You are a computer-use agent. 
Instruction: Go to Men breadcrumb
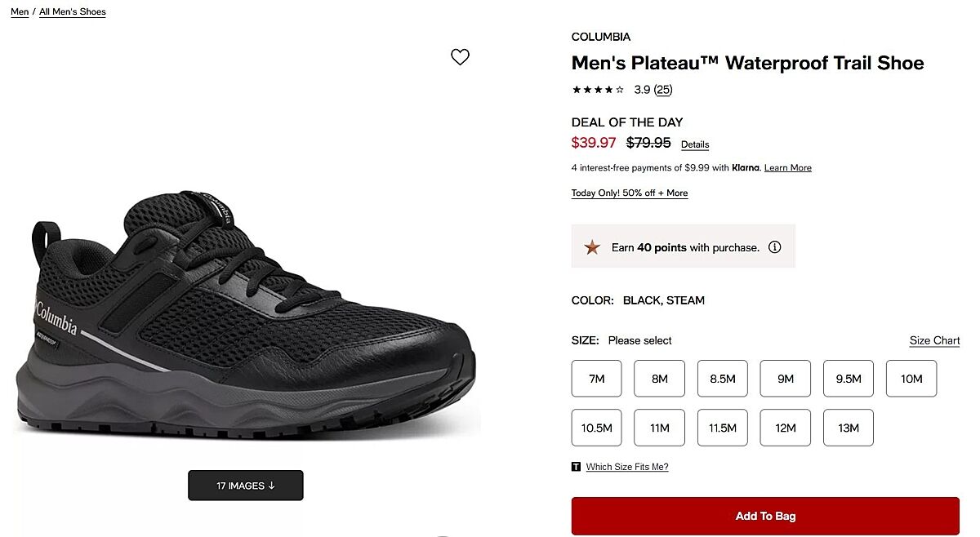coord(20,12)
